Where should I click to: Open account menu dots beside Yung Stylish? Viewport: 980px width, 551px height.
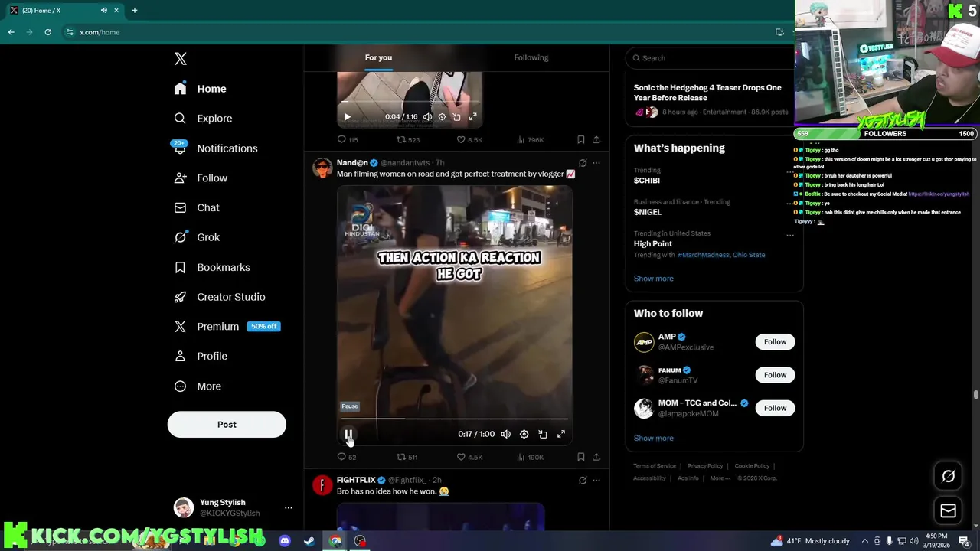(289, 508)
